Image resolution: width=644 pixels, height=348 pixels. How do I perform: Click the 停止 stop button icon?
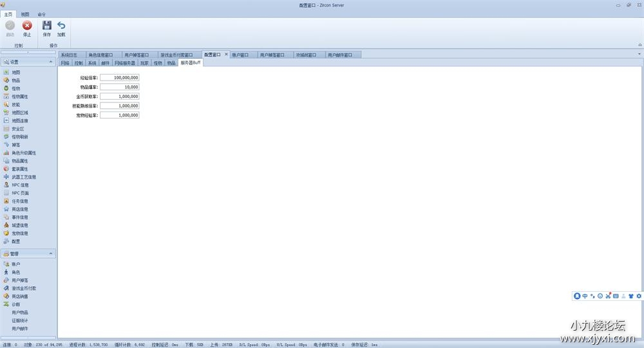click(27, 26)
